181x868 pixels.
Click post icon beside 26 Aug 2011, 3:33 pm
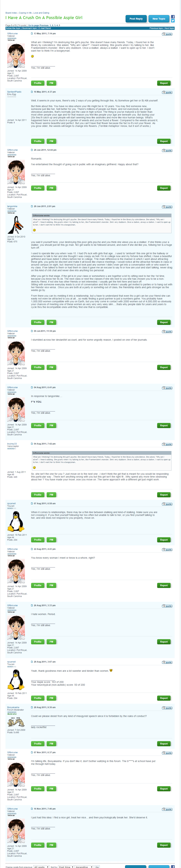coord(32,605)
